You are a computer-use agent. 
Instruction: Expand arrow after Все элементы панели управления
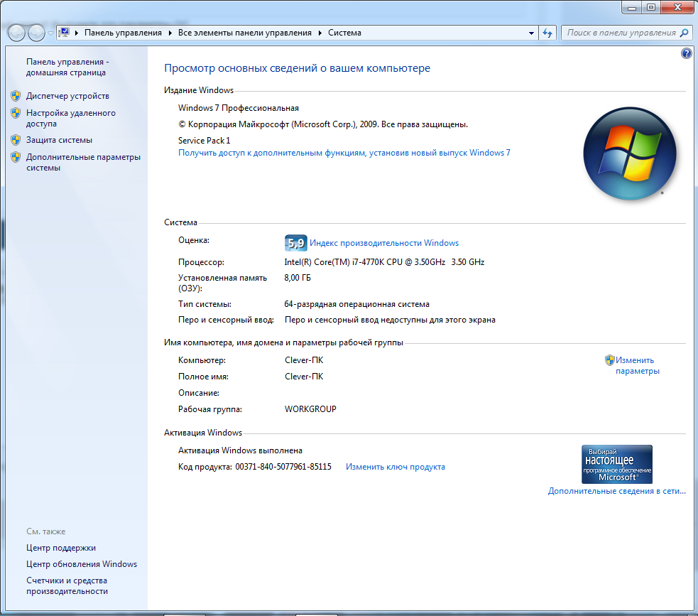click(320, 33)
